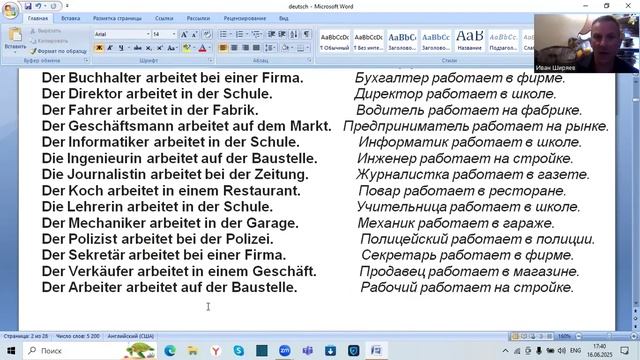Clear formatting with the eraser icon
The height and width of the screenshot is (360, 640).
pos(207,34)
